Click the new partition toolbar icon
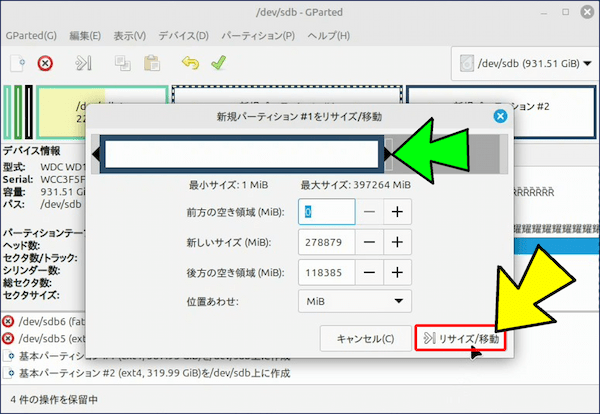This screenshot has height=414, width=600. pyautogui.click(x=16, y=63)
